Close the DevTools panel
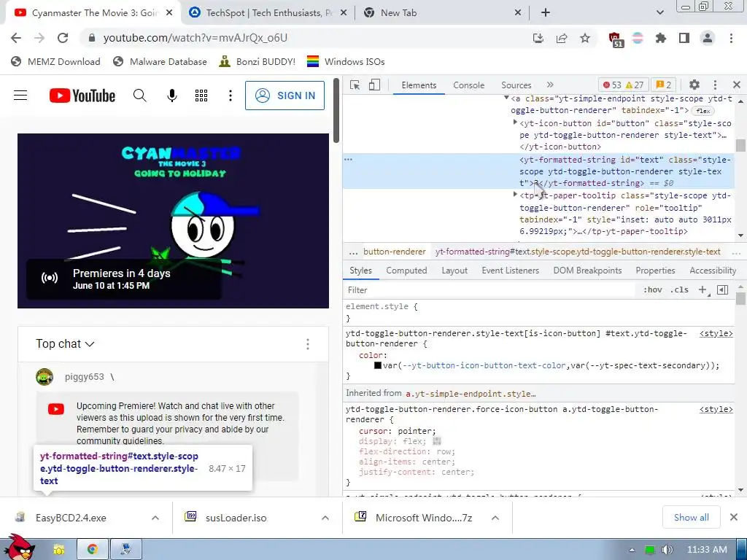The image size is (747, 560). [x=737, y=85]
